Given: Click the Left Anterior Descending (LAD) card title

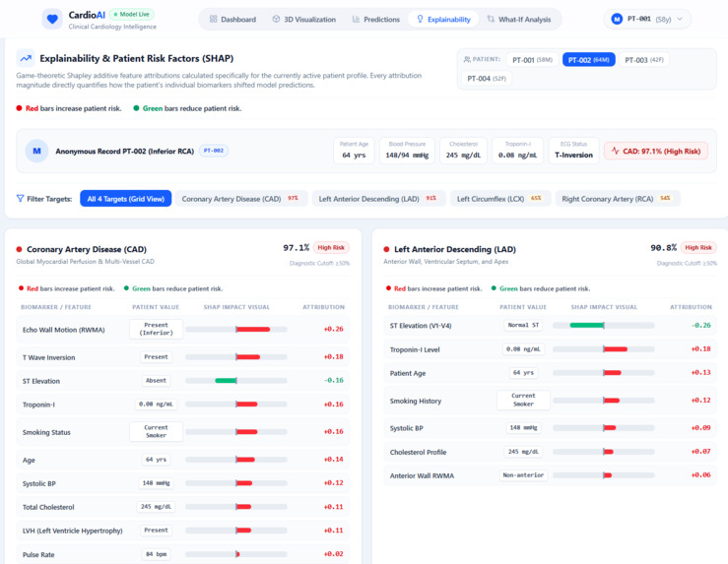Looking at the screenshot, I should (455, 250).
